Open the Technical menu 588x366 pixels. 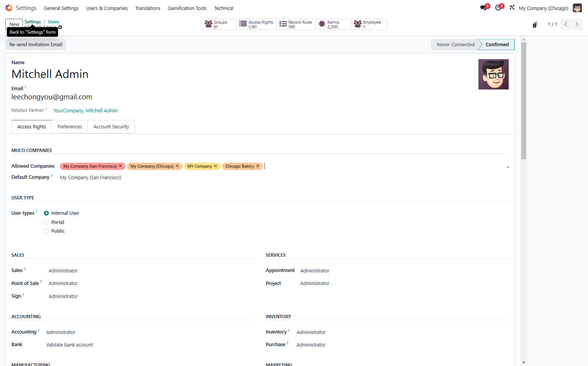click(x=224, y=8)
